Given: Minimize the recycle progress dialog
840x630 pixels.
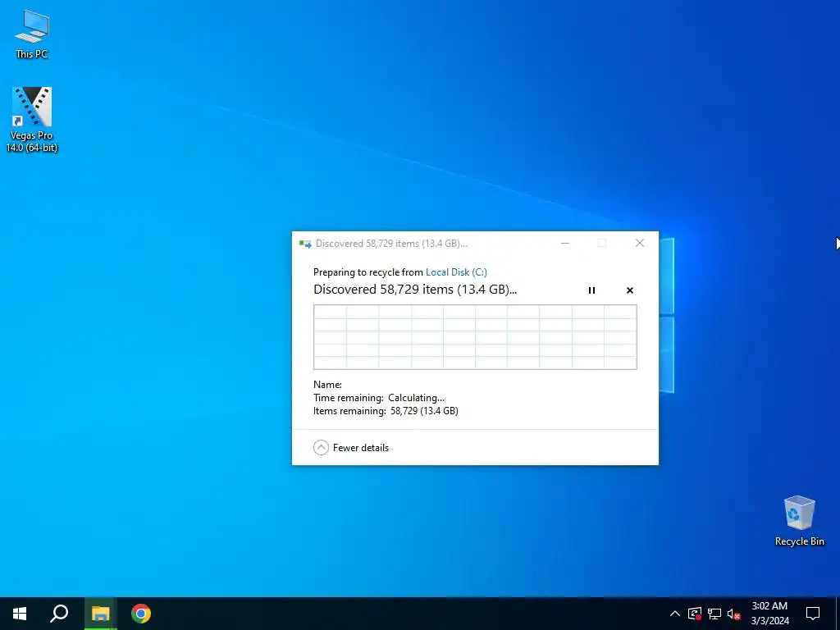Looking at the screenshot, I should [x=564, y=243].
